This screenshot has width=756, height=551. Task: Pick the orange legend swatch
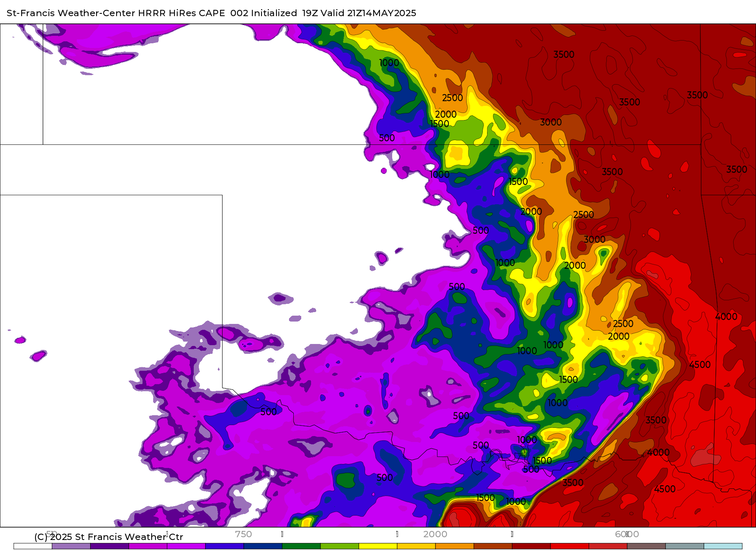coord(454,546)
